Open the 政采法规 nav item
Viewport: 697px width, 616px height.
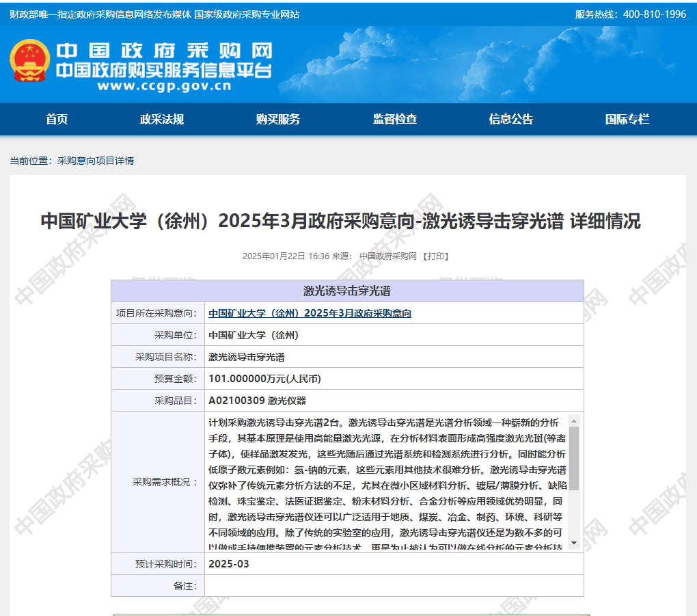click(162, 119)
